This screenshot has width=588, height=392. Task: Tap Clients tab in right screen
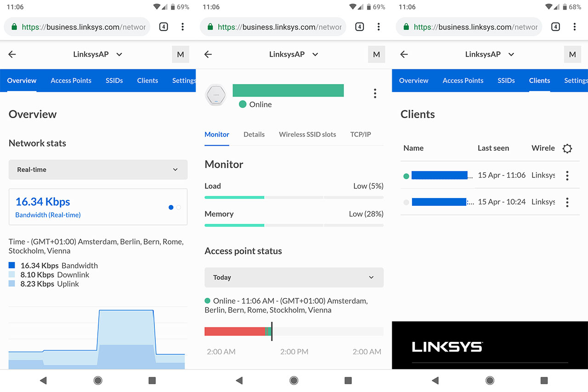[539, 80]
